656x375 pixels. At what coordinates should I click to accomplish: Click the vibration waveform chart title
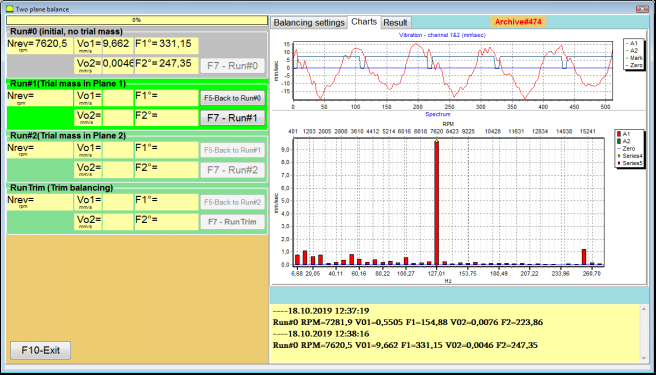(442, 35)
